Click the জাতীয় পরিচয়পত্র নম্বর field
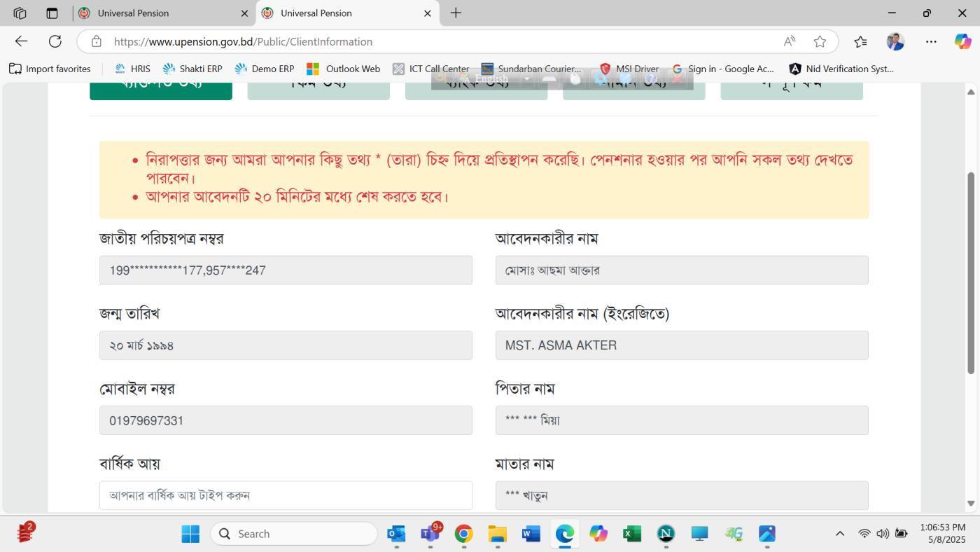980x552 pixels. (x=286, y=270)
